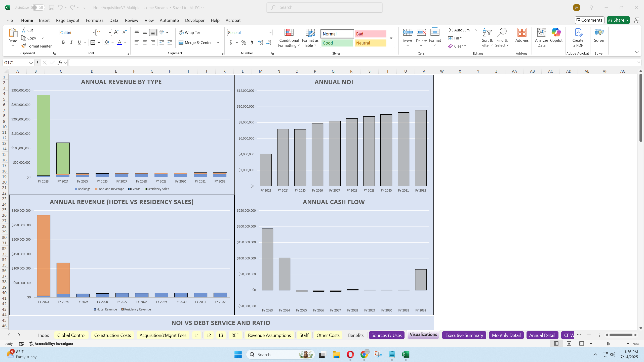Apply Percent number style
Image resolution: width=644 pixels, height=362 pixels.
[x=243, y=42]
